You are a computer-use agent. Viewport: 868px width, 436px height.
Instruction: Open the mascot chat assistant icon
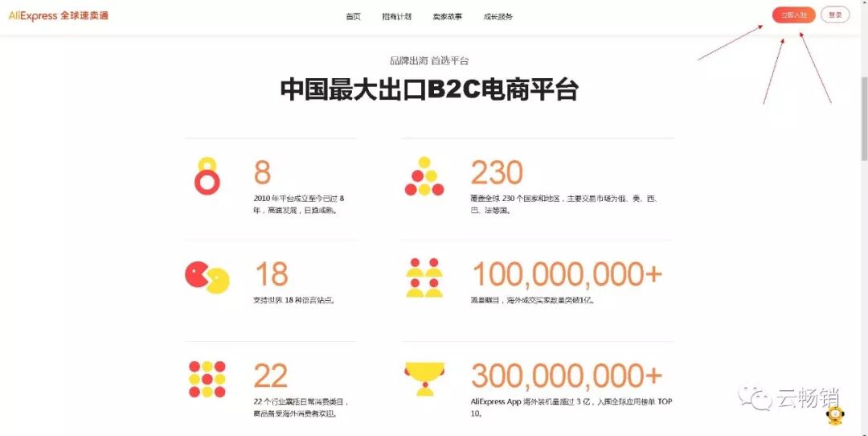(834, 415)
